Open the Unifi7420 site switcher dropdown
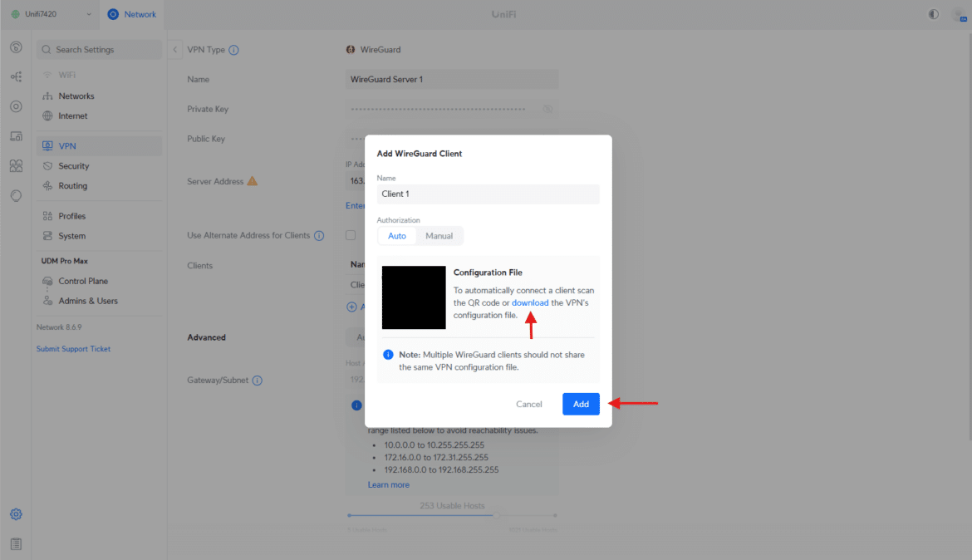The height and width of the screenshot is (560, 972). click(51, 13)
